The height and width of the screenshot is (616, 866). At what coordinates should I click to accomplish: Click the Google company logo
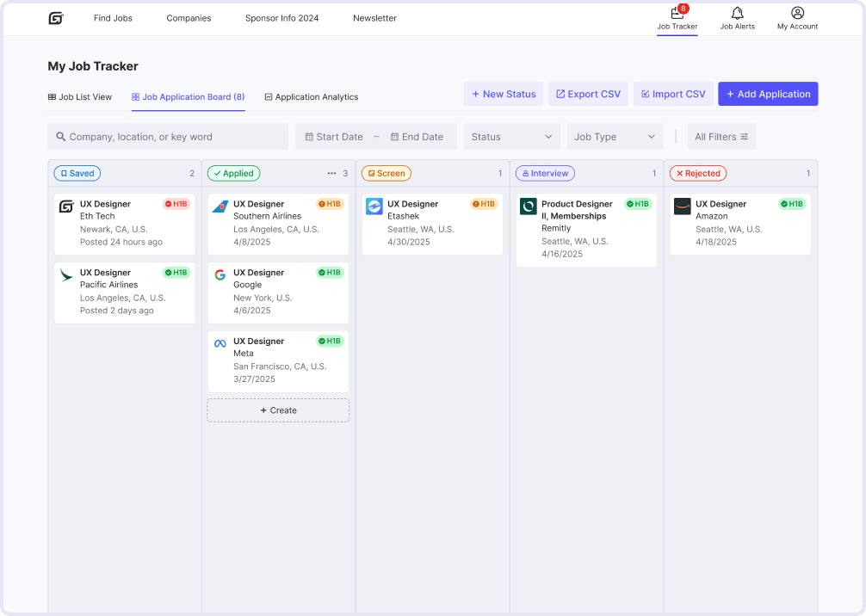220,275
